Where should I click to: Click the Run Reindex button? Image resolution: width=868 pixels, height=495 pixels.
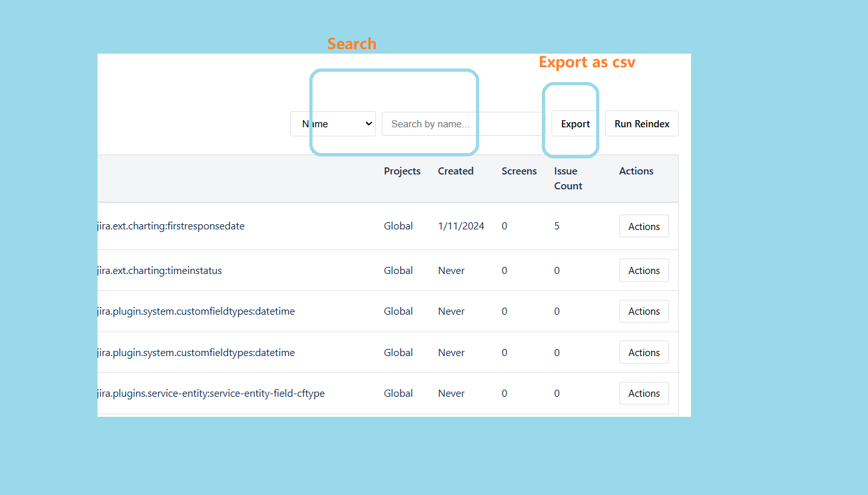click(641, 123)
